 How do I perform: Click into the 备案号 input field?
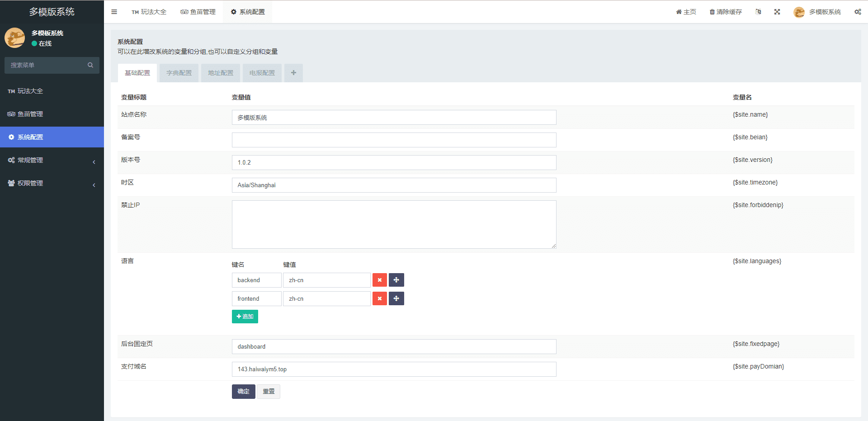pos(394,140)
